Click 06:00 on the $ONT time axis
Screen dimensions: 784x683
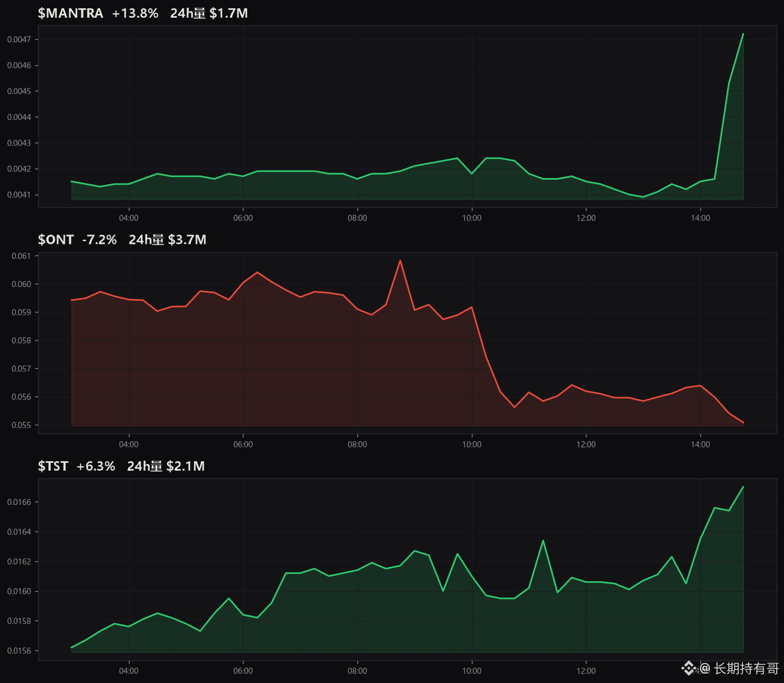tap(243, 445)
